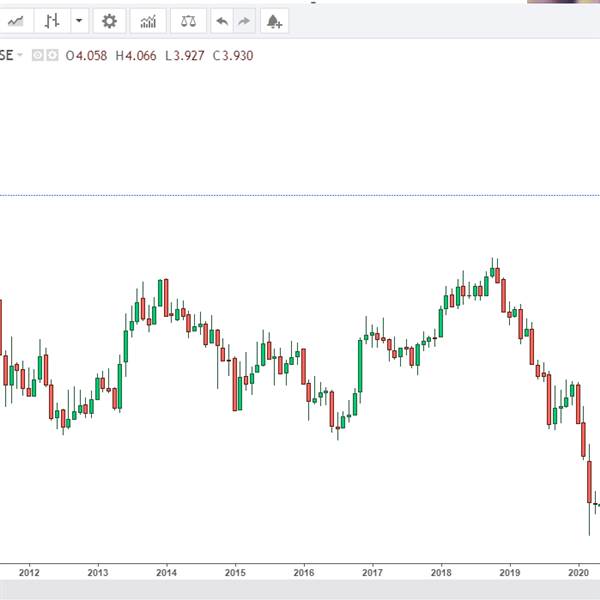Click the second legend square icon beside SE

tap(52, 55)
